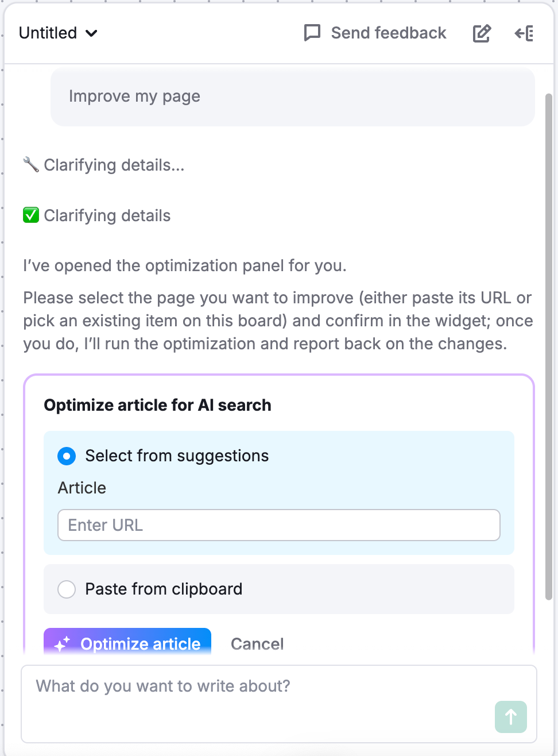Image resolution: width=558 pixels, height=756 pixels.
Task: Collapse the chat panel using the arrow icon
Action: [x=523, y=33]
